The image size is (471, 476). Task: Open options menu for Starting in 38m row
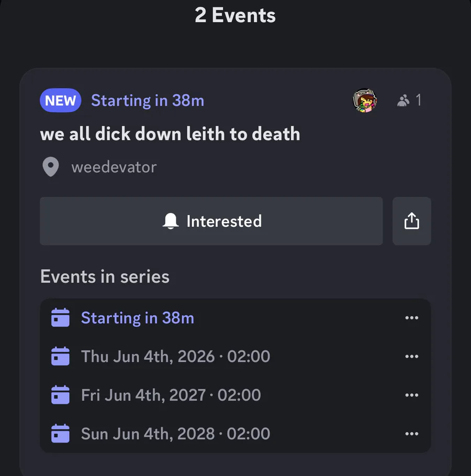(x=412, y=318)
